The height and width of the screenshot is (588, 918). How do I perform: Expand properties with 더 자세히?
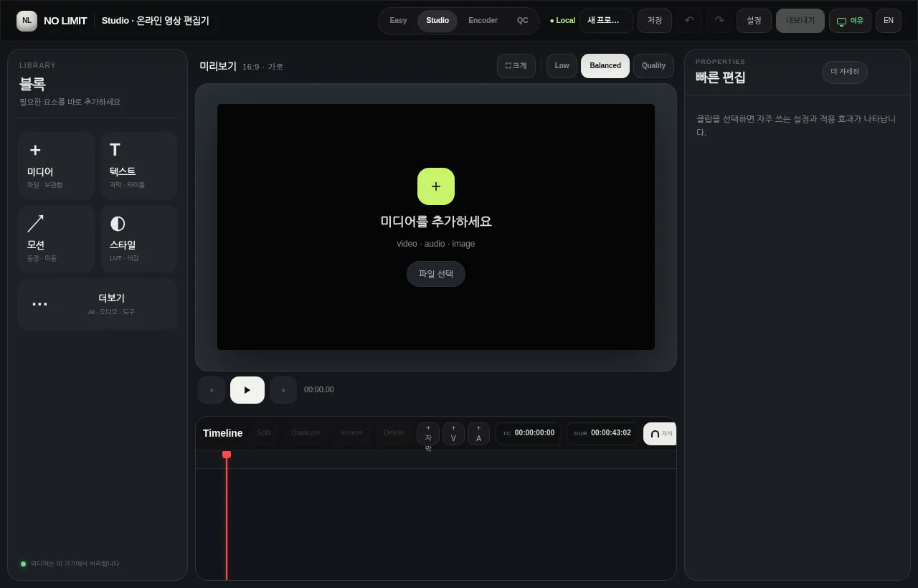[x=845, y=72]
